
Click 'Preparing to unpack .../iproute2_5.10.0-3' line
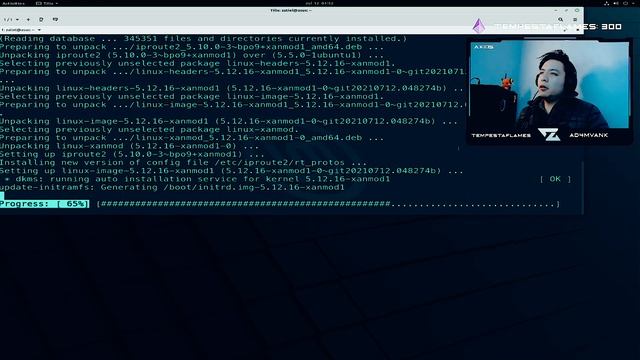[x=192, y=47]
